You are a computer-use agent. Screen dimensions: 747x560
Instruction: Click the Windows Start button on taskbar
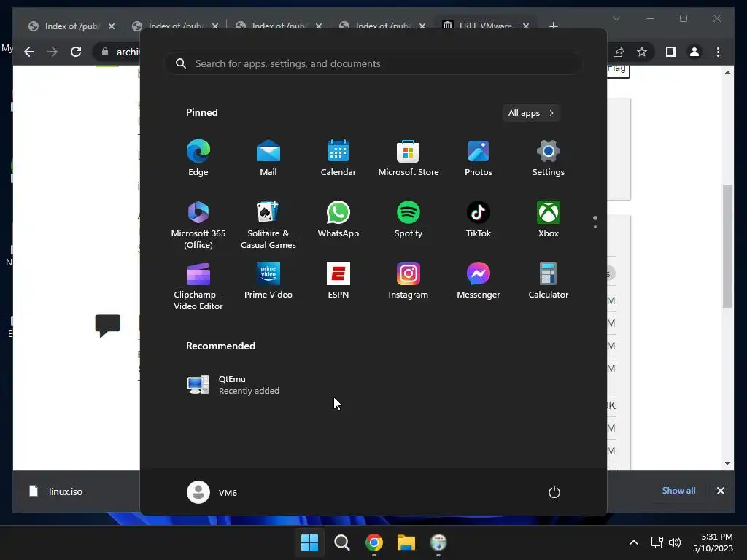[309, 542]
